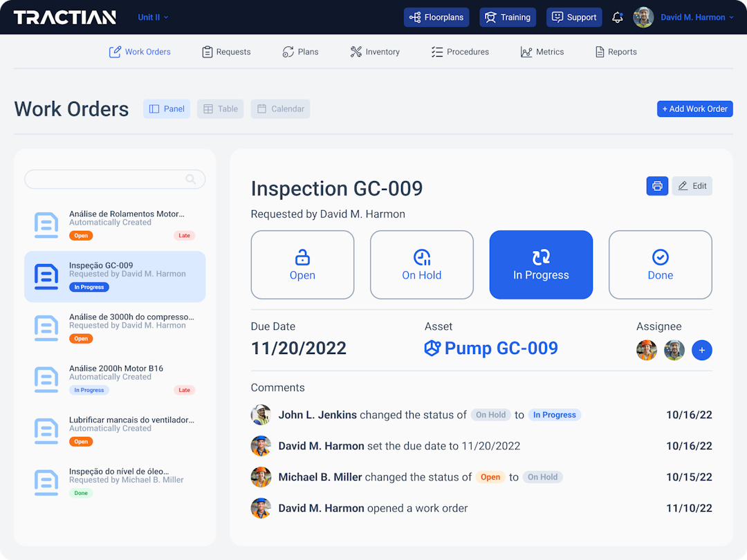Click the document icon for Inspeção GC-009

click(x=46, y=277)
